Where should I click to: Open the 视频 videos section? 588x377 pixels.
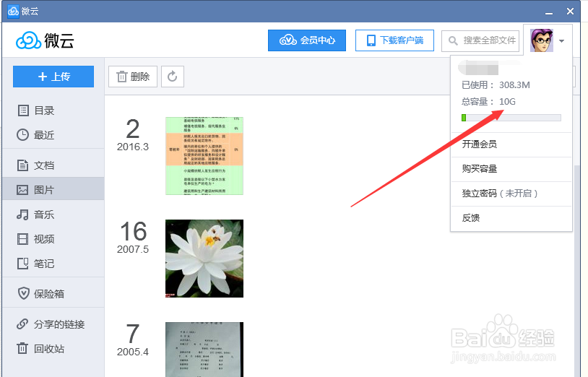coord(53,239)
